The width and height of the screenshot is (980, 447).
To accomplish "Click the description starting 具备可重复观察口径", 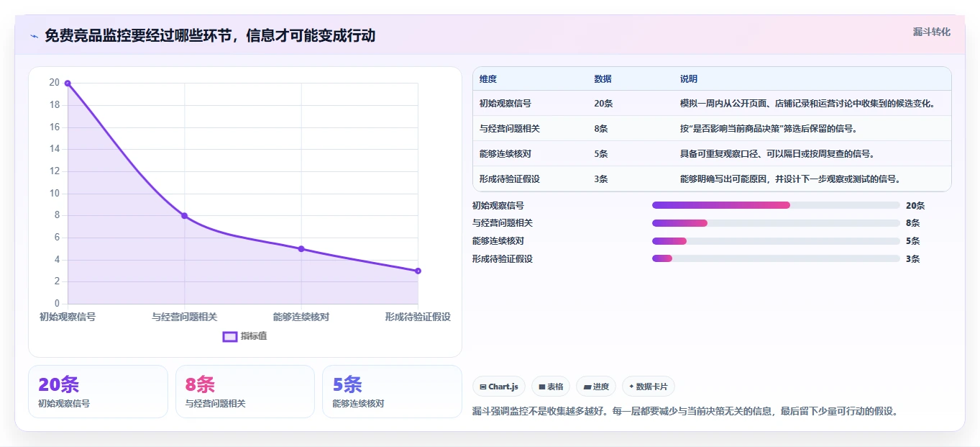I will click(777, 154).
